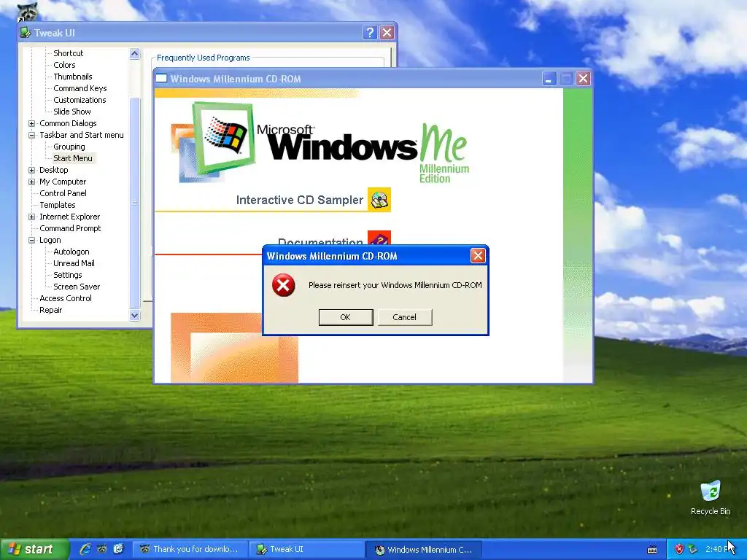Select Customizations tree item
Viewport: 747px width, 560px height.
pyautogui.click(x=80, y=99)
